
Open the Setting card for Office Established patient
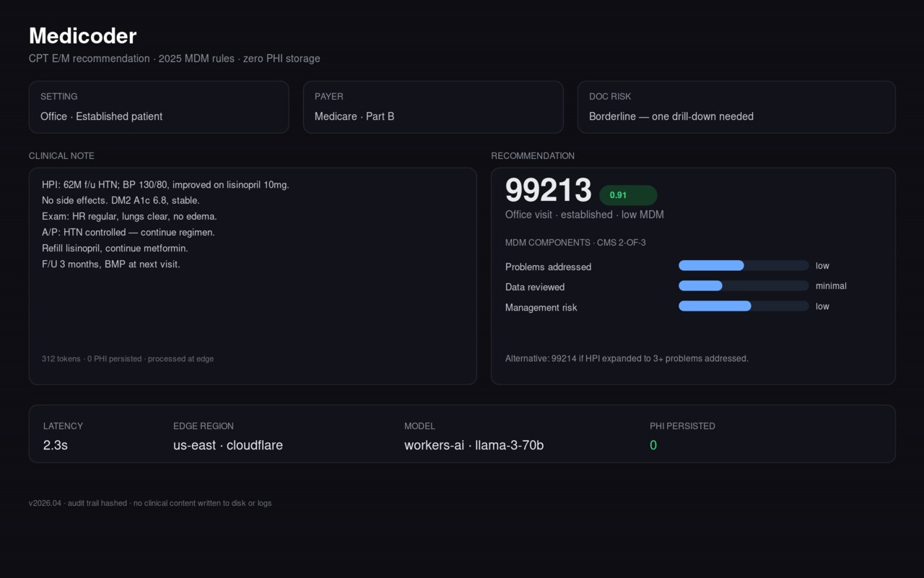[159, 107]
